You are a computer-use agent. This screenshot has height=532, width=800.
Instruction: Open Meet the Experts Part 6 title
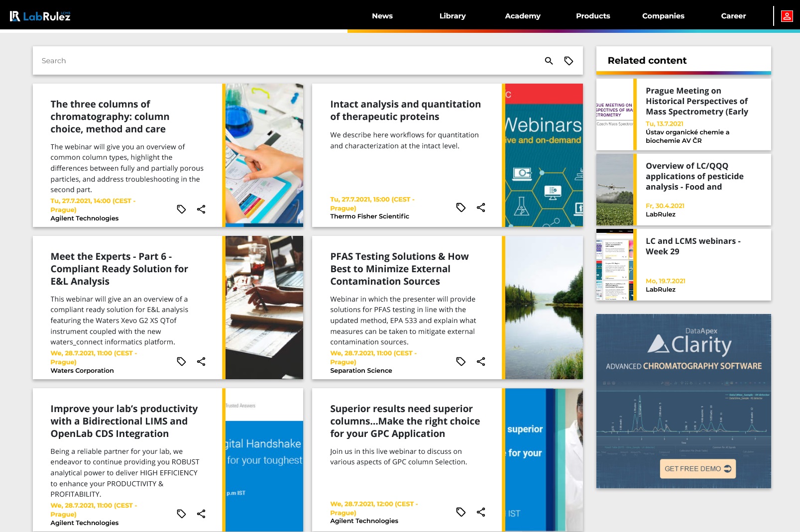pyautogui.click(x=119, y=269)
